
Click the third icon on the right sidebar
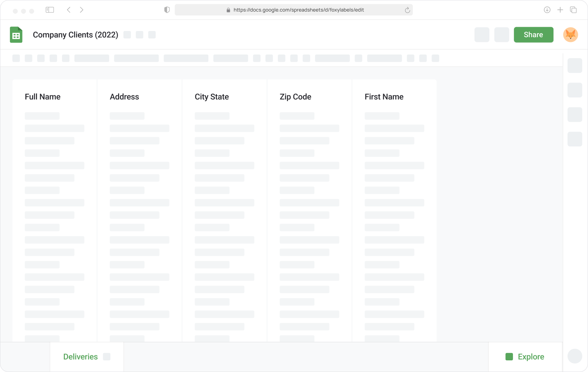575,114
